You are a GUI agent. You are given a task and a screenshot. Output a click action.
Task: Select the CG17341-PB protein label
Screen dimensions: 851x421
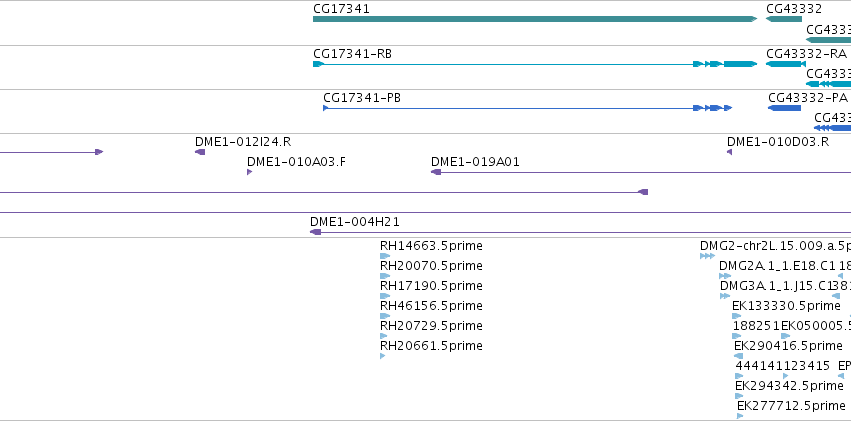tap(362, 98)
